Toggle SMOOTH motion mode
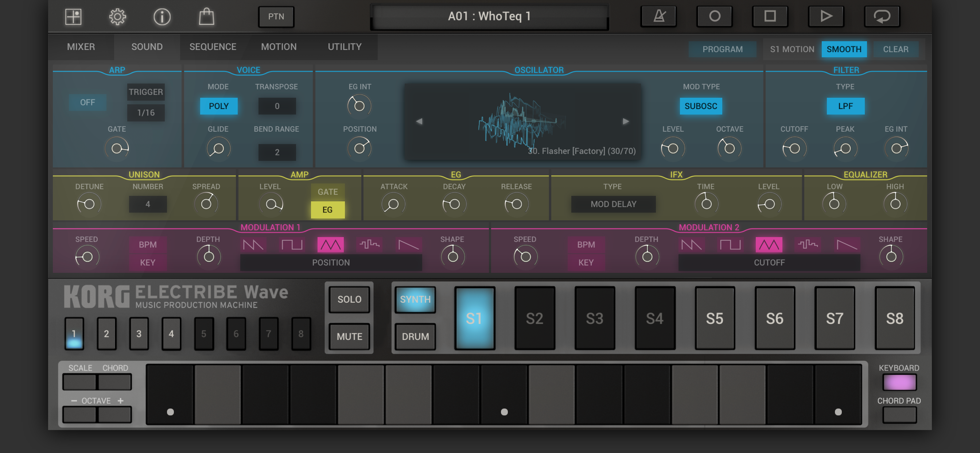This screenshot has width=980, height=453. (844, 49)
